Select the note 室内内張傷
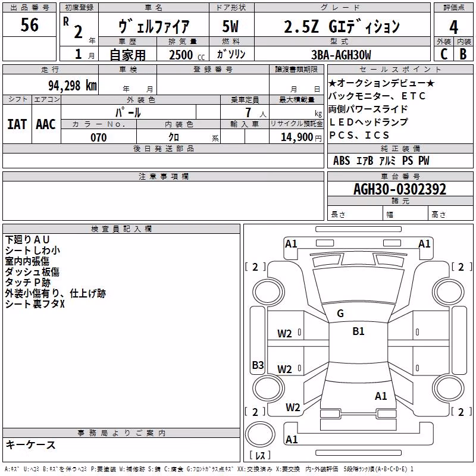Image resolution: width=476 pixels, height=476 pixels. (x=27, y=261)
